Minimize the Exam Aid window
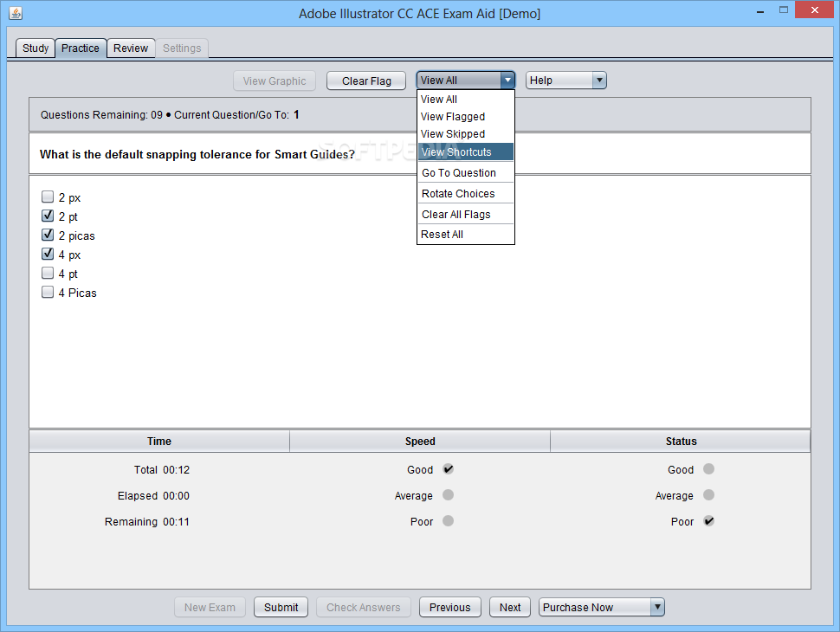Screen dimensions: 840x632 tap(759, 10)
